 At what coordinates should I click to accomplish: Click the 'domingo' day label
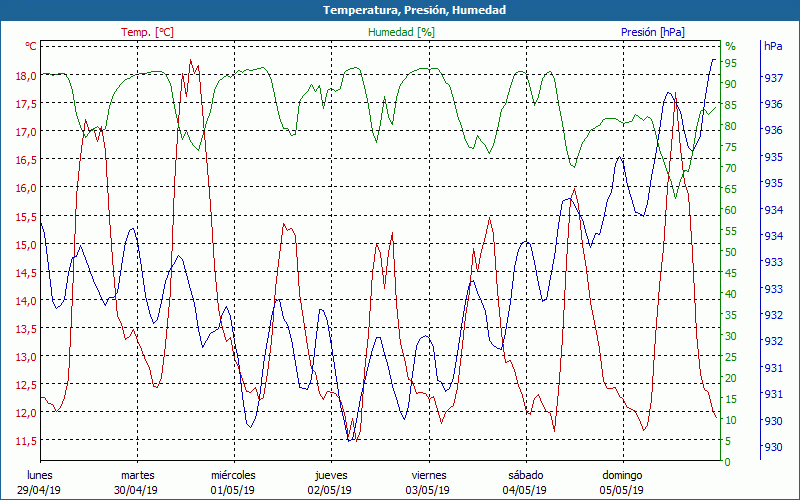coord(622,476)
